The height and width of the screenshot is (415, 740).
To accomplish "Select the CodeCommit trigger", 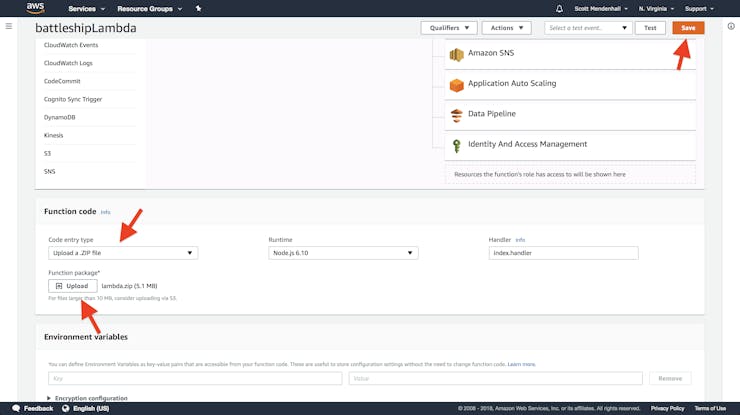I will [62, 81].
